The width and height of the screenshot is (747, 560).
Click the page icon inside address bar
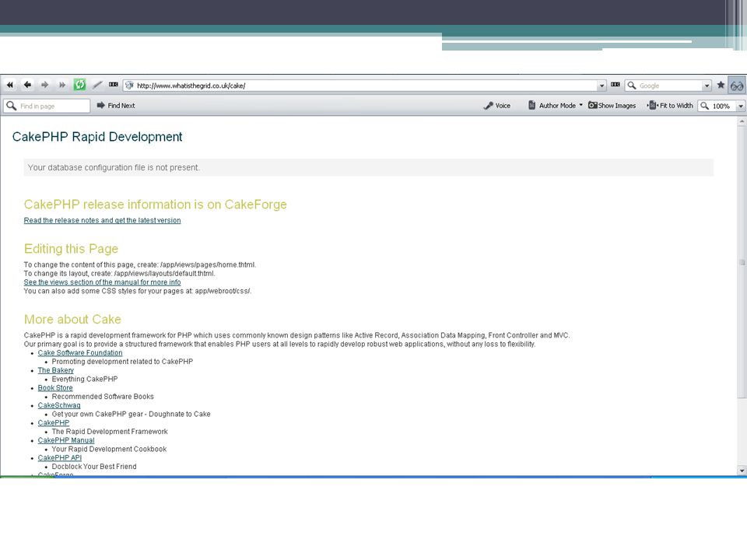[x=130, y=86]
